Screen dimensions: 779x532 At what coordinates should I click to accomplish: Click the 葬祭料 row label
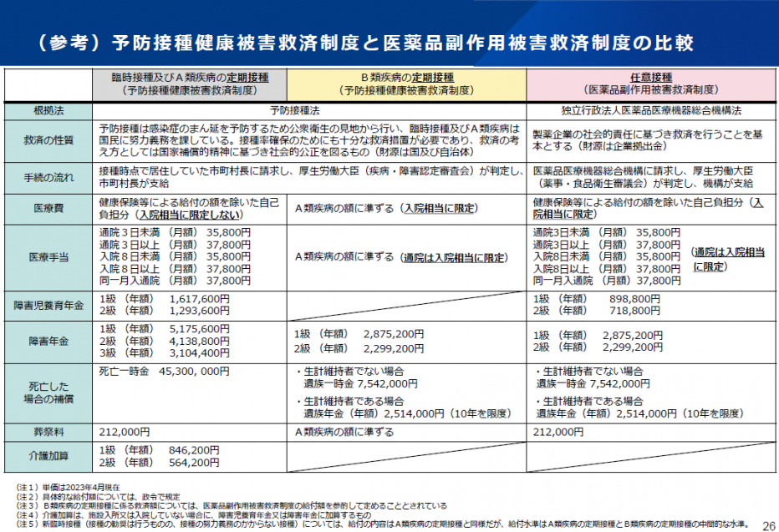click(48, 433)
